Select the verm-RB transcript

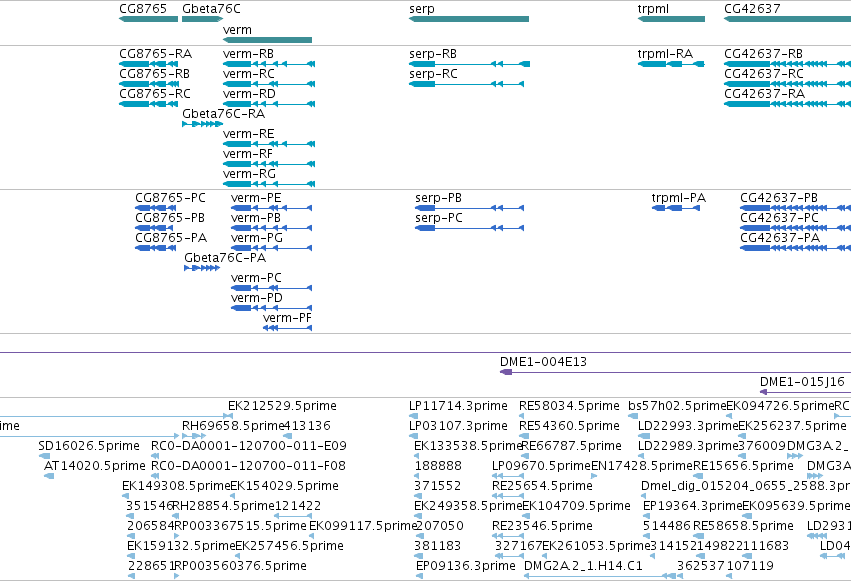click(269, 64)
